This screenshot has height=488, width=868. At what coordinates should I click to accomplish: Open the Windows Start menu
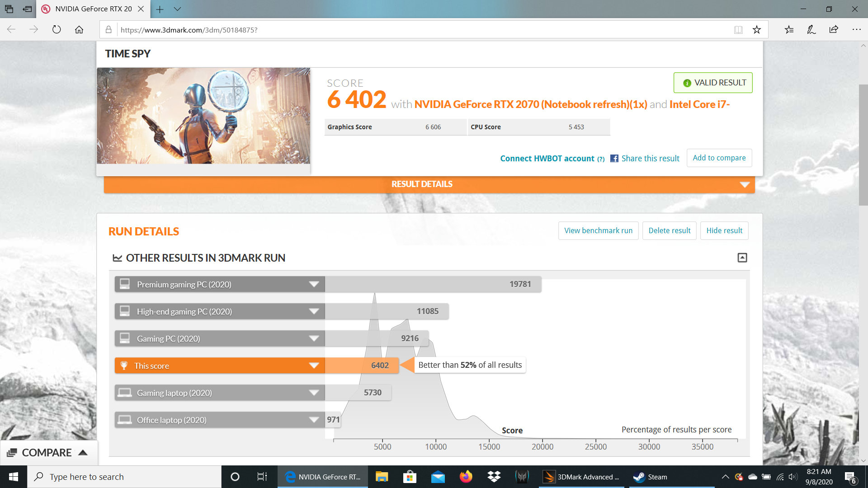14,477
